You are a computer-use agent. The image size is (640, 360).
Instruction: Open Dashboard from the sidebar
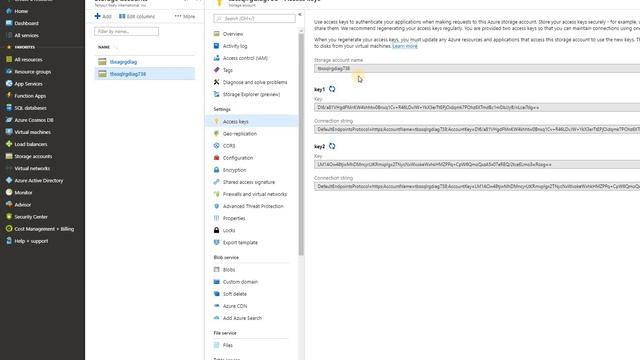[x=26, y=23]
